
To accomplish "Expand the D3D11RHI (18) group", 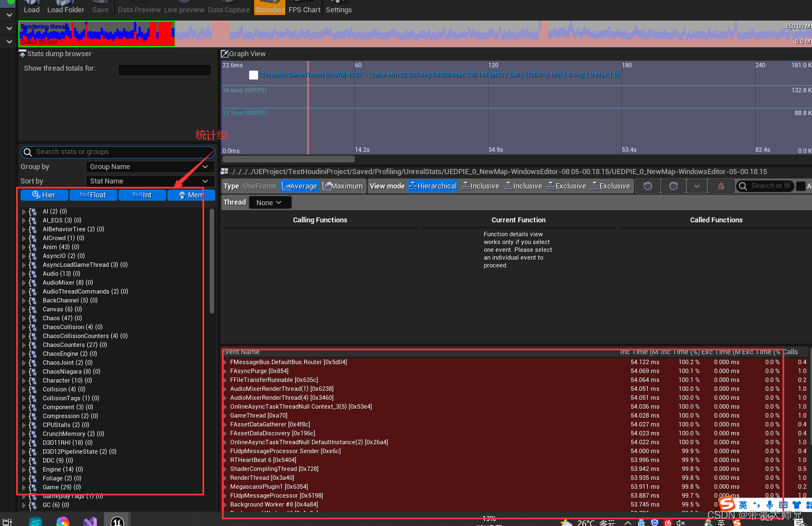I will pyautogui.click(x=24, y=443).
